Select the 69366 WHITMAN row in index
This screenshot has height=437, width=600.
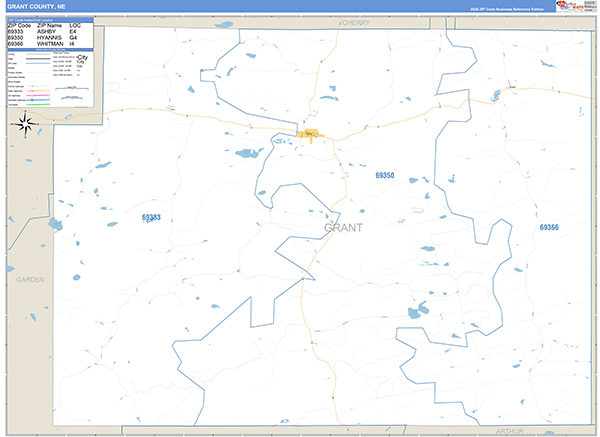(x=46, y=44)
